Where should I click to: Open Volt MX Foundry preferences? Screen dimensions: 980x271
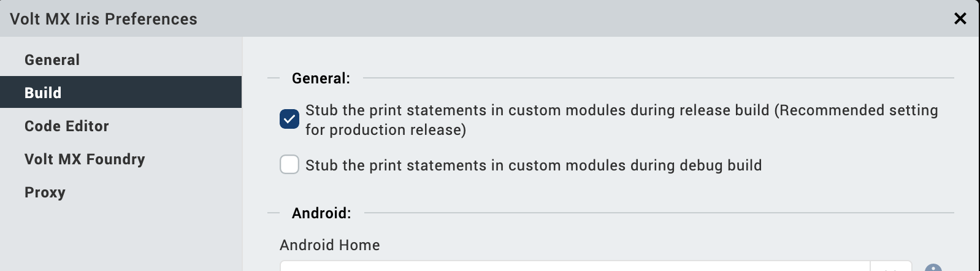click(x=85, y=159)
